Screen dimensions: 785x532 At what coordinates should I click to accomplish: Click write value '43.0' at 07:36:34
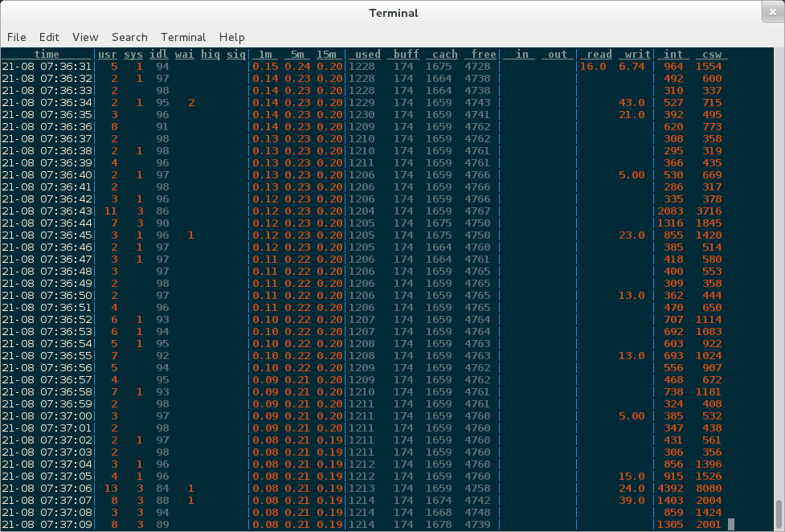point(632,103)
